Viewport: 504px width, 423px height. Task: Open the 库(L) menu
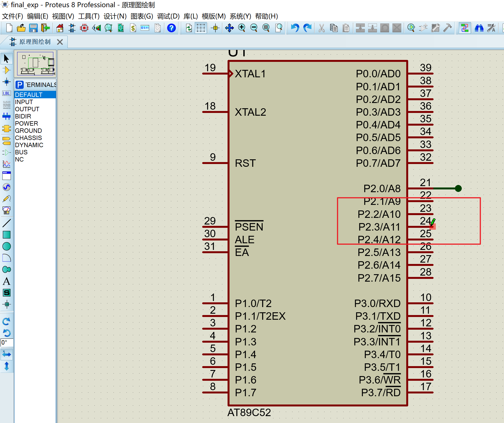click(191, 16)
